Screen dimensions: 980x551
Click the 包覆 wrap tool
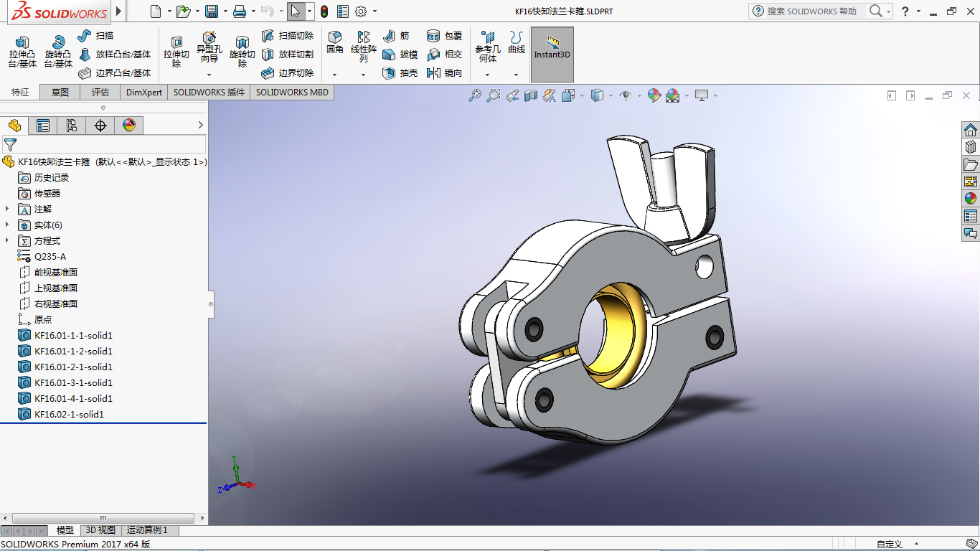pos(444,35)
